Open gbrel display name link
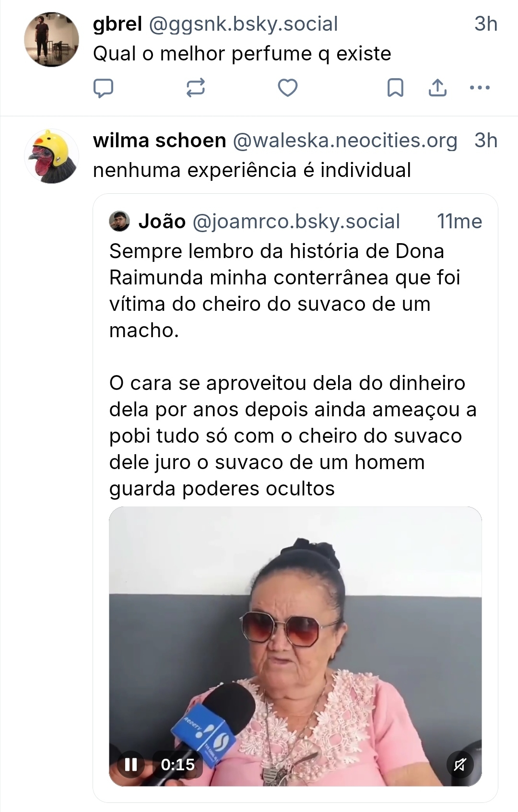Screen dimensions: 518x812 pos(118,24)
